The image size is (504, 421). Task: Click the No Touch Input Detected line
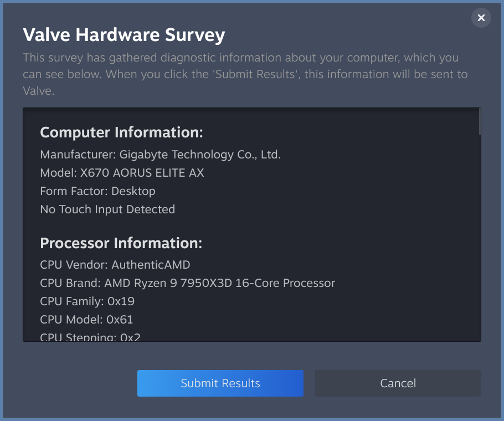[107, 209]
